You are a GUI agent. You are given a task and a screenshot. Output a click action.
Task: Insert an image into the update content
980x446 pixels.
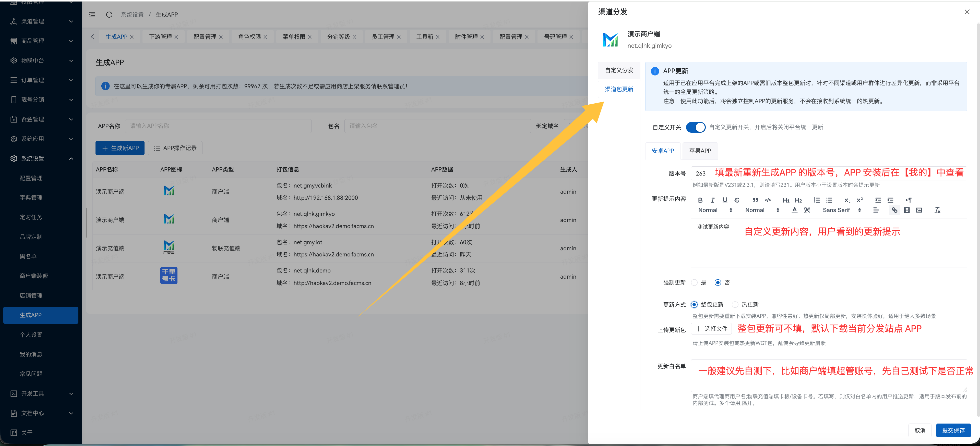(919, 210)
